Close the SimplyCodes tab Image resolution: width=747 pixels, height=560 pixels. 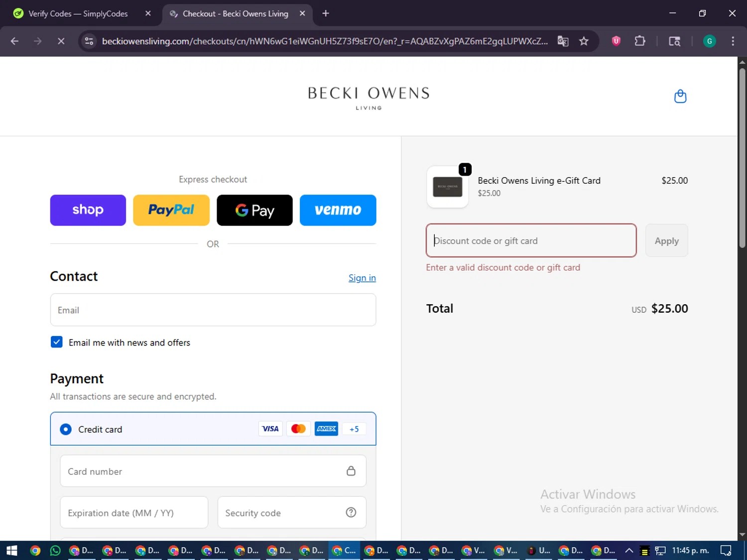[x=148, y=13]
